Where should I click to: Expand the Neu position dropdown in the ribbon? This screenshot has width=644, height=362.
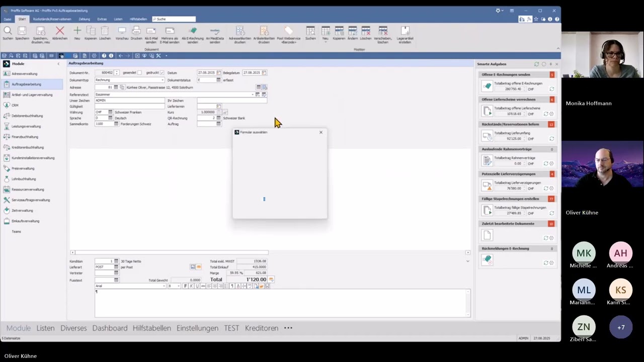[x=326, y=42]
